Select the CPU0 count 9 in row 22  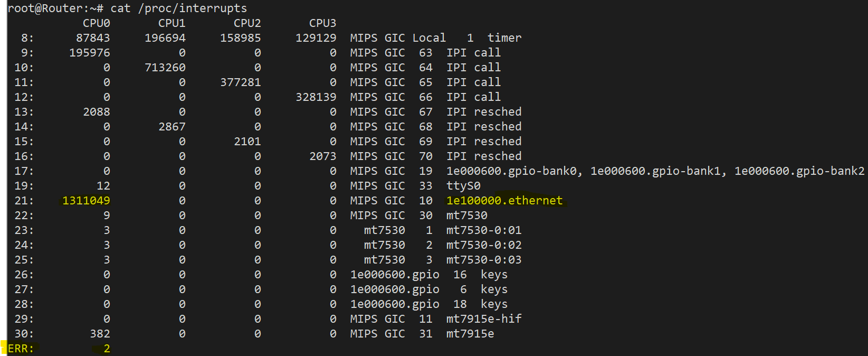[x=107, y=216]
